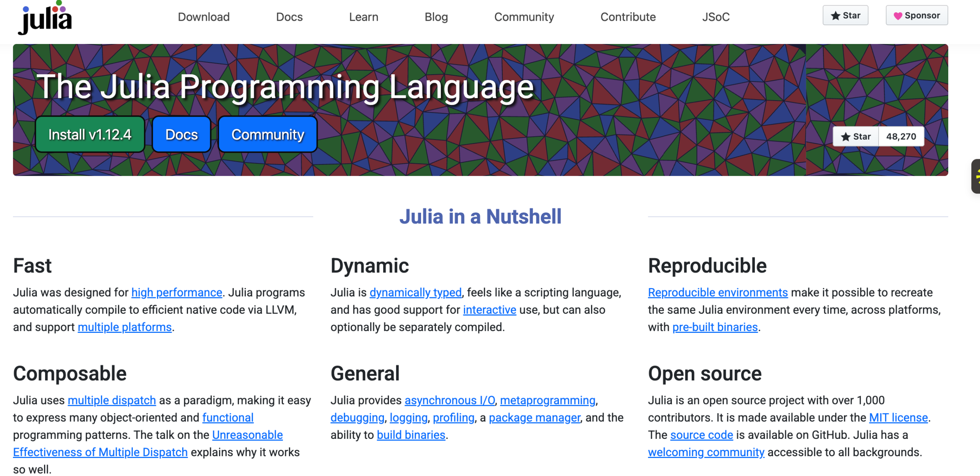Click the Unreasonable Effectiveness of Multiple Dispatch link
The image size is (980, 476).
(x=100, y=452)
